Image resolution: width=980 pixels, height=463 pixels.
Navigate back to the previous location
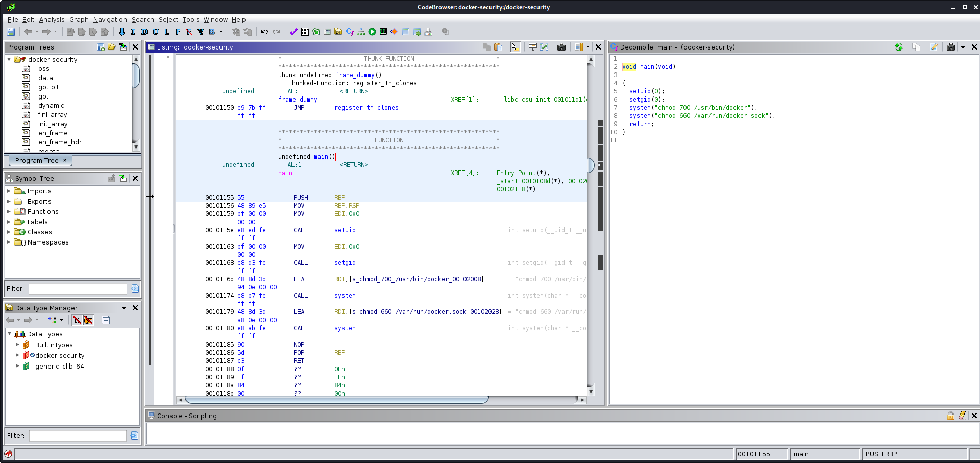click(x=29, y=32)
